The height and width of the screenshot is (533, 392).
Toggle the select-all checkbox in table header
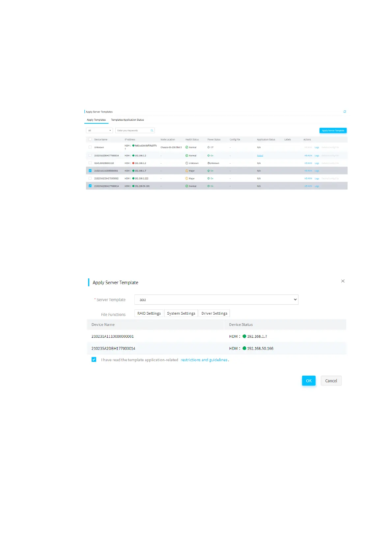pos(90,140)
